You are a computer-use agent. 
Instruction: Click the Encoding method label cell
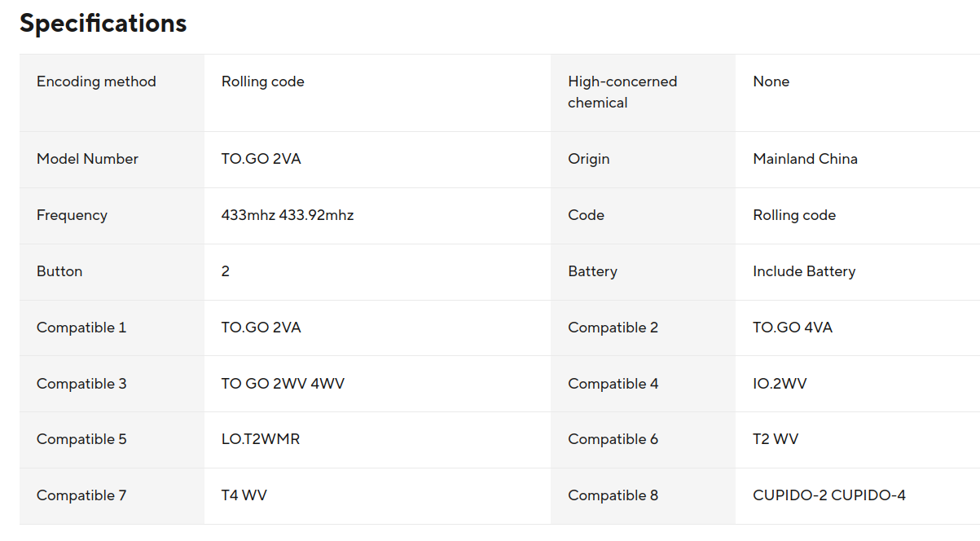click(x=96, y=81)
